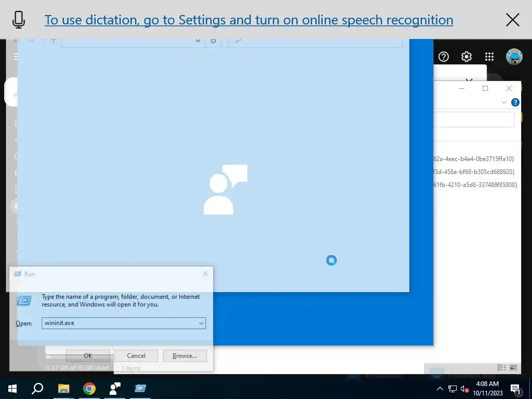Open the Windows Start menu
The height and width of the screenshot is (399, 532).
[12, 389]
